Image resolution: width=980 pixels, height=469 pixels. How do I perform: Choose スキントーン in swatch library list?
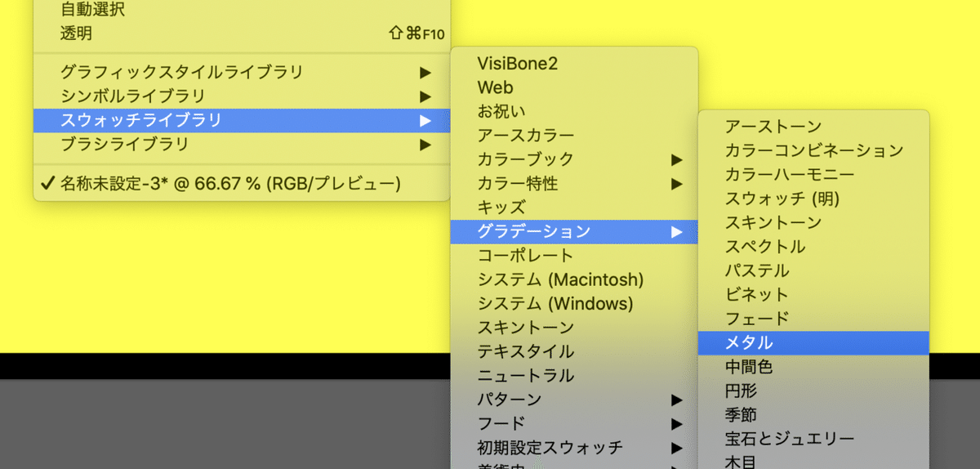(x=574, y=328)
